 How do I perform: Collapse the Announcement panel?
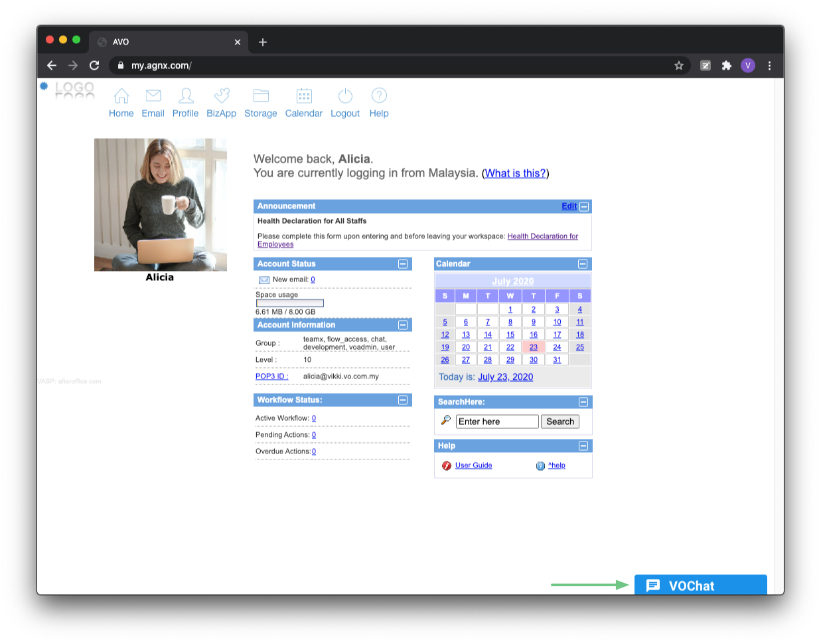pos(584,206)
